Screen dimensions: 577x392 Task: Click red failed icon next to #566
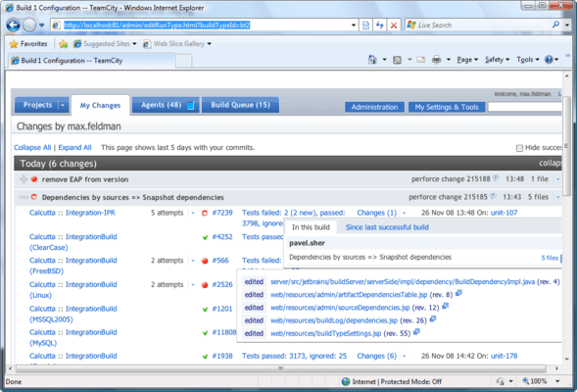tap(205, 261)
